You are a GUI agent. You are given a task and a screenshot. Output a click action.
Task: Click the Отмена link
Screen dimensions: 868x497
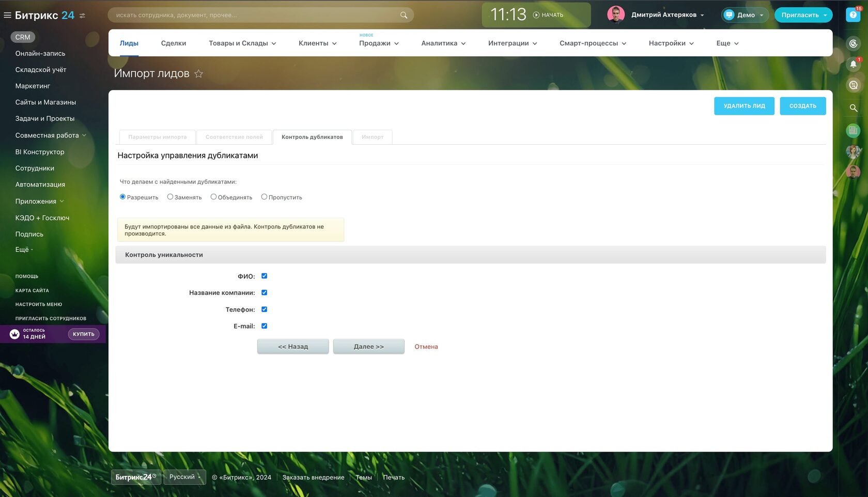coord(426,347)
